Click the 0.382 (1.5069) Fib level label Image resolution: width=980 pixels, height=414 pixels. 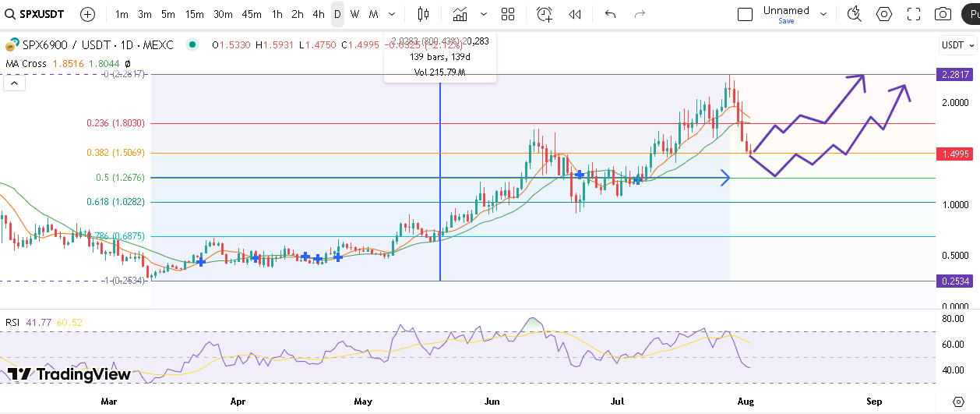pos(115,153)
